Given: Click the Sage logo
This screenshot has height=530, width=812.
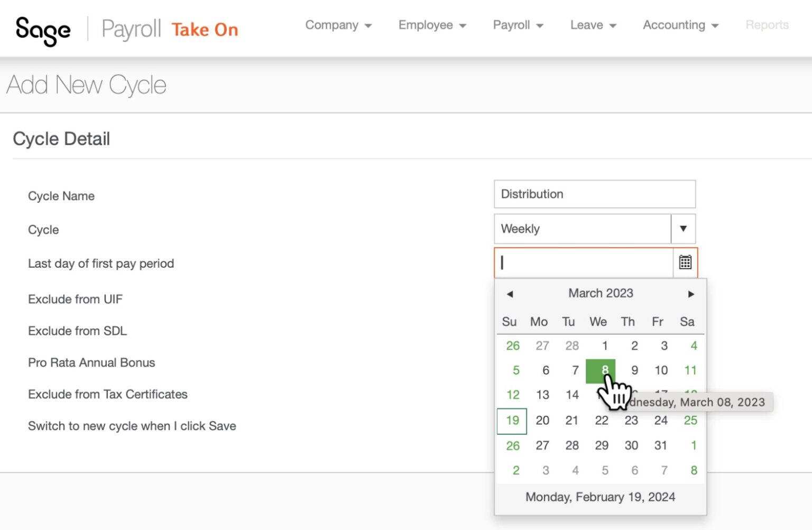Looking at the screenshot, I should pos(43,31).
